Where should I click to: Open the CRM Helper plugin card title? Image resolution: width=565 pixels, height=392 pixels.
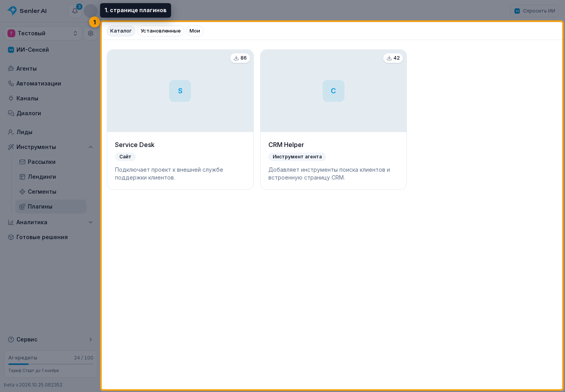[x=286, y=145]
